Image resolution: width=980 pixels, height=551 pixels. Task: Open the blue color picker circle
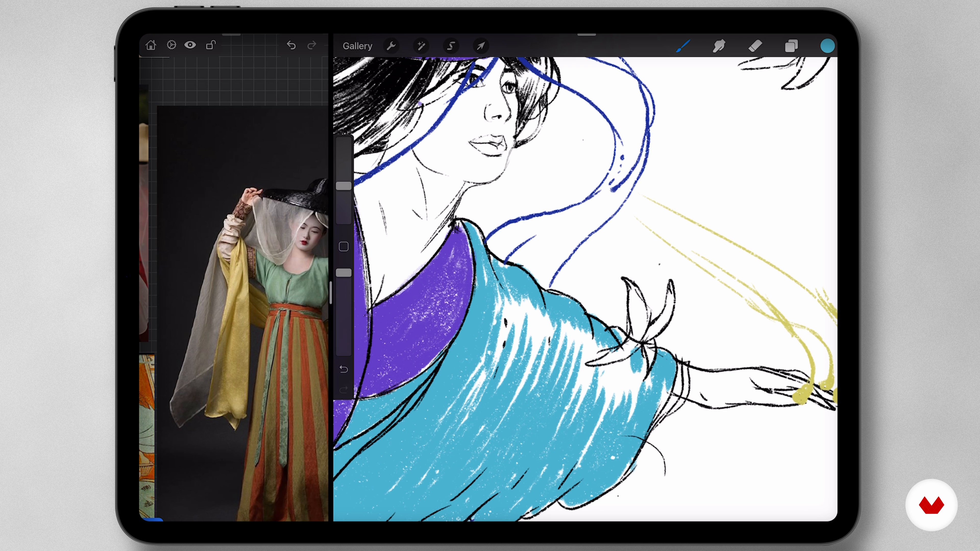(x=827, y=46)
